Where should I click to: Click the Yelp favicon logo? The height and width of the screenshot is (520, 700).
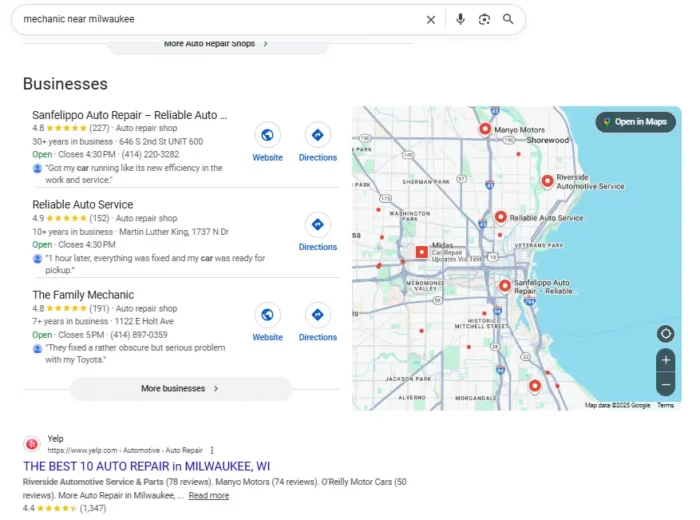(x=32, y=444)
